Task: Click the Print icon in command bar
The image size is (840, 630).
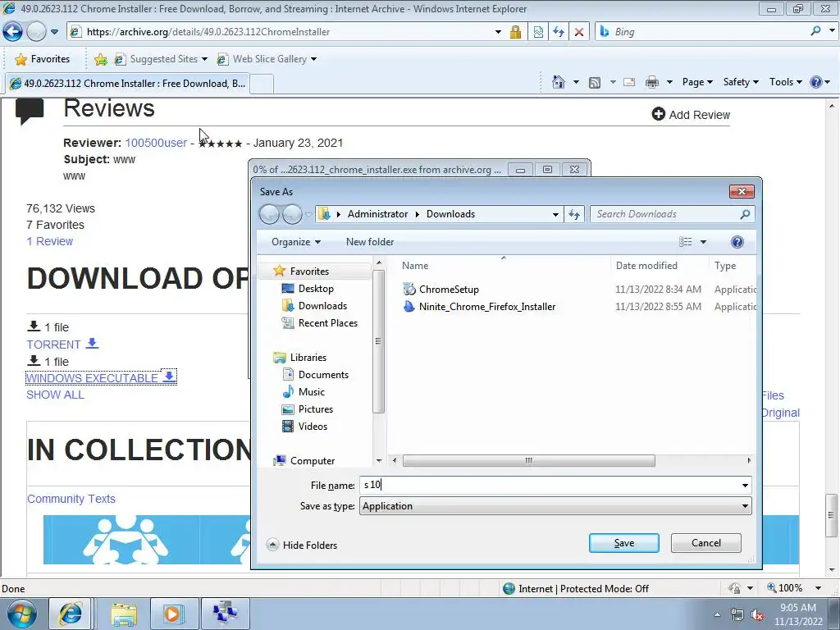Action: click(651, 82)
